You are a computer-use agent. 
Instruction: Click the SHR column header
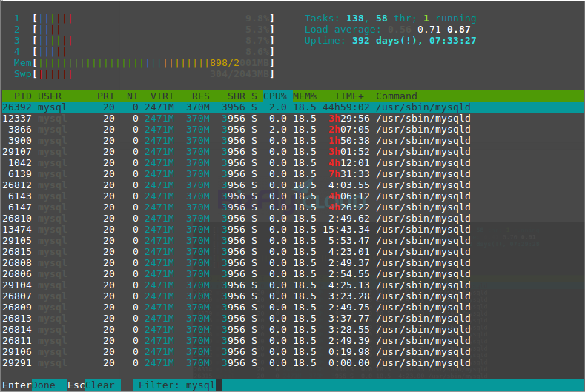(237, 96)
